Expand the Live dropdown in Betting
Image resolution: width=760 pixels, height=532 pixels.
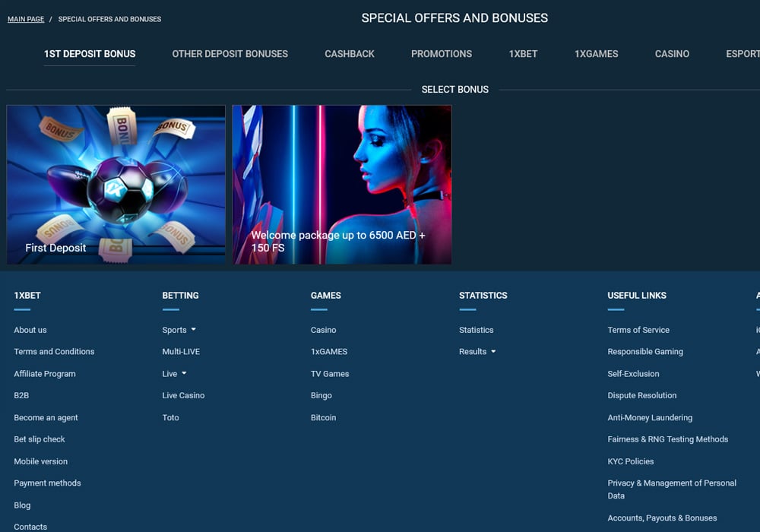pos(184,374)
